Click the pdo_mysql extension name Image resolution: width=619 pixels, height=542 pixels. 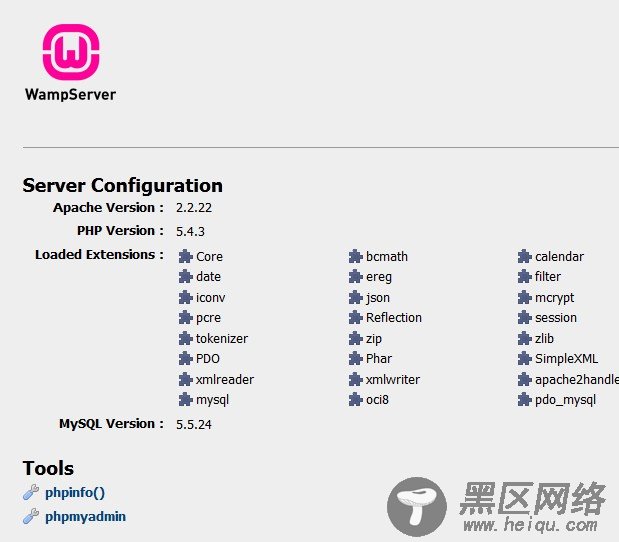coord(565,400)
